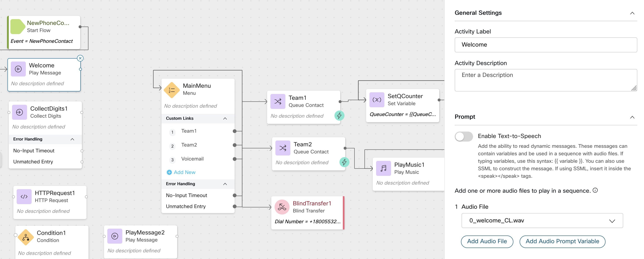The width and height of the screenshot is (644, 259).
Task: Remove the Welcome node via its X icon
Action: (x=80, y=58)
